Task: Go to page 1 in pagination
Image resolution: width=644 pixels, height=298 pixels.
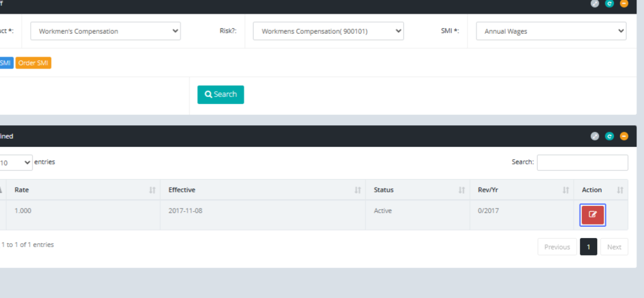Action: (x=588, y=247)
